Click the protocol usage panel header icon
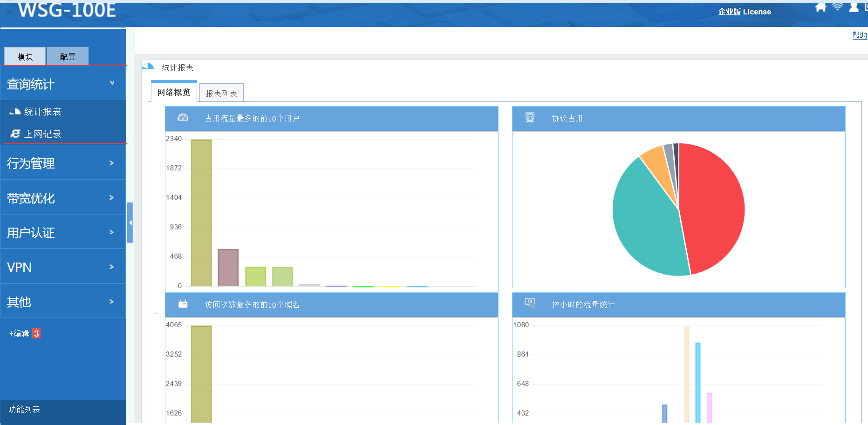Screen dimensions: 868x425 (x=530, y=117)
